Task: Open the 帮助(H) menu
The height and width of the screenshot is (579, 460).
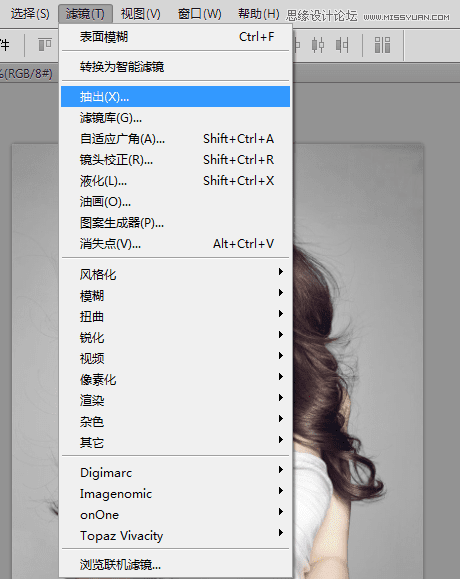Action: pos(258,14)
